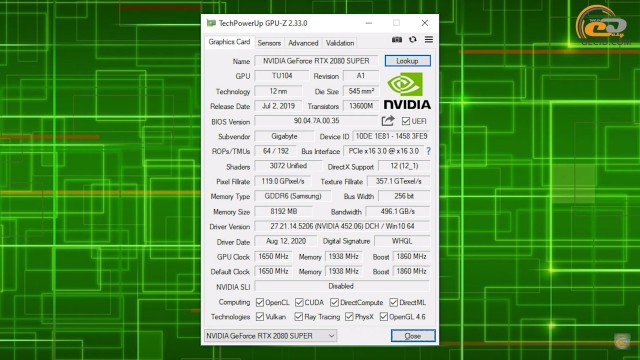Switch to the Sensors tab

pyautogui.click(x=269, y=43)
